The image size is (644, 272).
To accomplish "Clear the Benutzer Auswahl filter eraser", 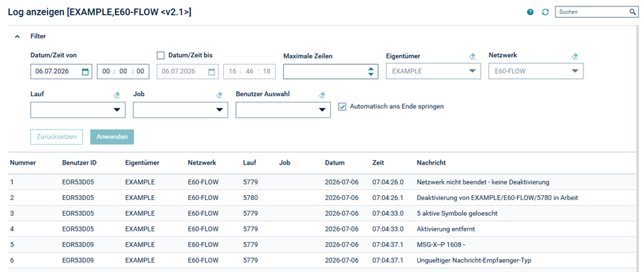I will [x=322, y=95].
